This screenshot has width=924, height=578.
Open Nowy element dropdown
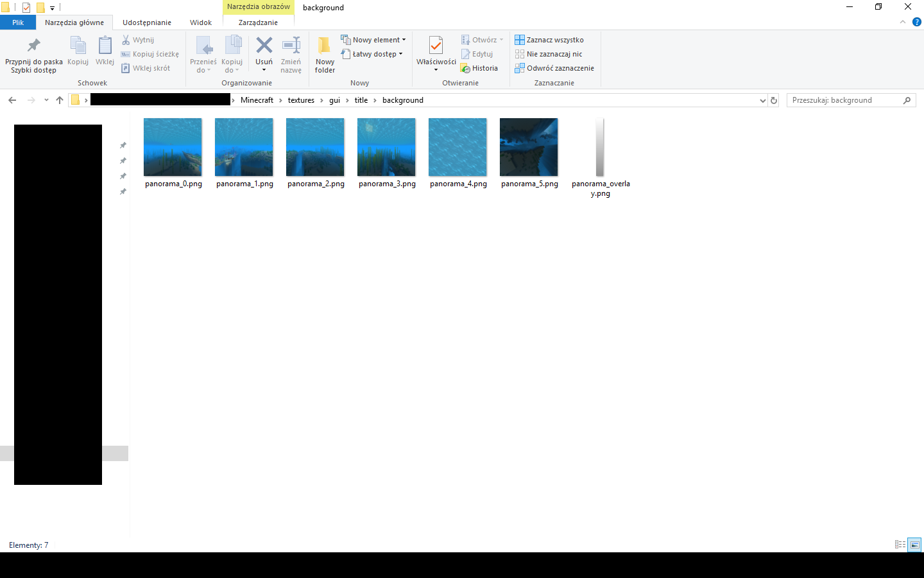pyautogui.click(x=373, y=40)
